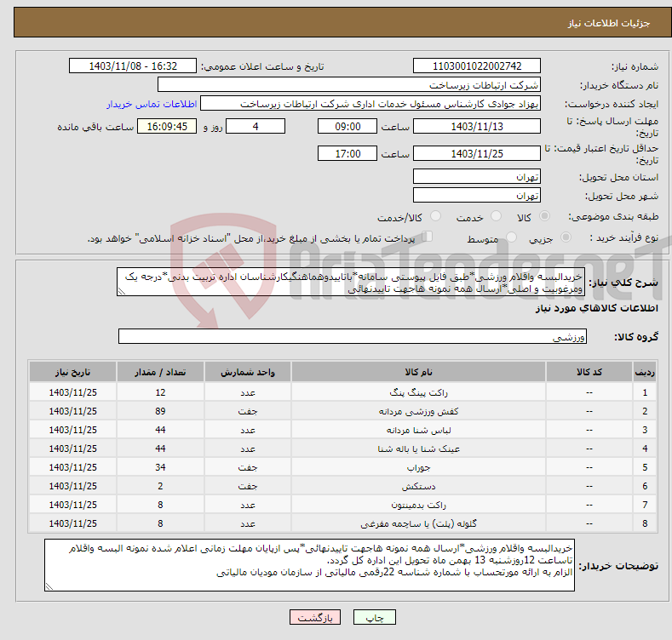Click the تاریخ نیاز column header
The width and height of the screenshot is (672, 640).
[73, 372]
